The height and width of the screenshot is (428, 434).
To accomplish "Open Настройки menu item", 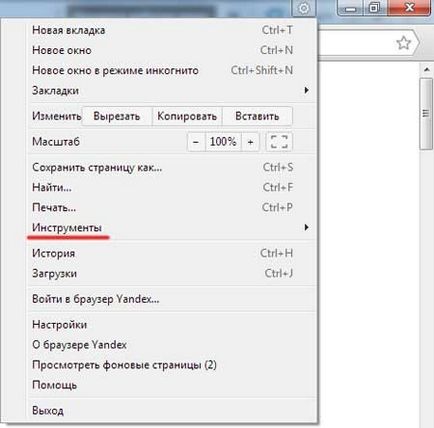I will tap(171, 325).
